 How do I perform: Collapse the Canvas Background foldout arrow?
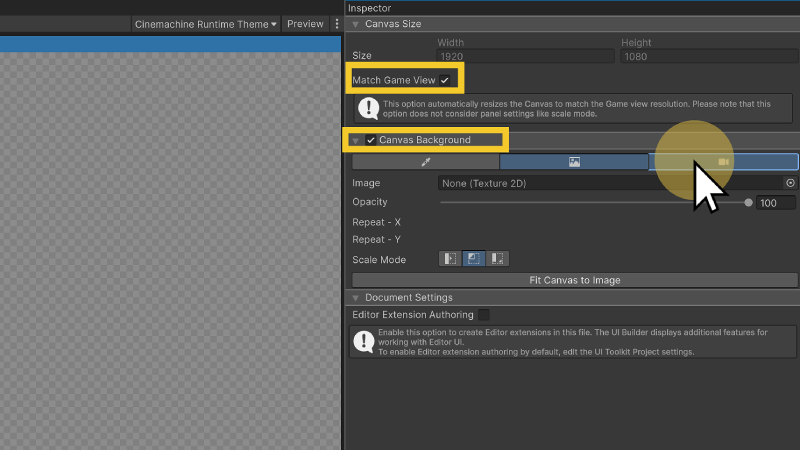356,140
